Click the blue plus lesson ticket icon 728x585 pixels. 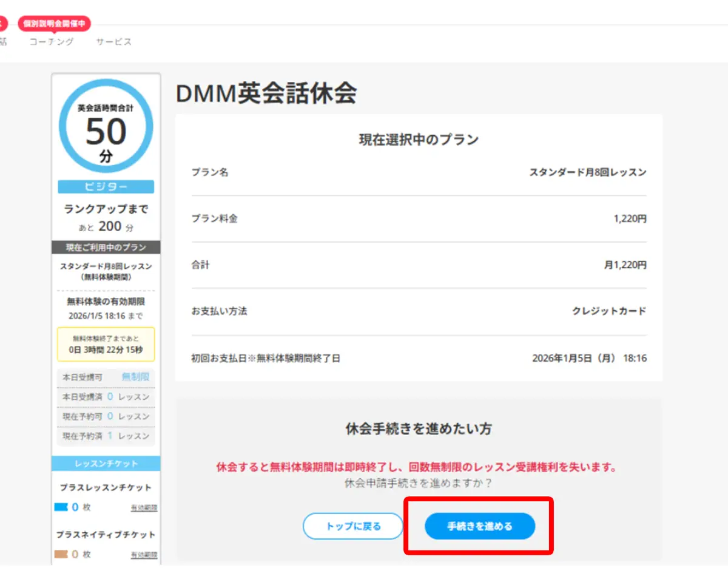tap(61, 507)
